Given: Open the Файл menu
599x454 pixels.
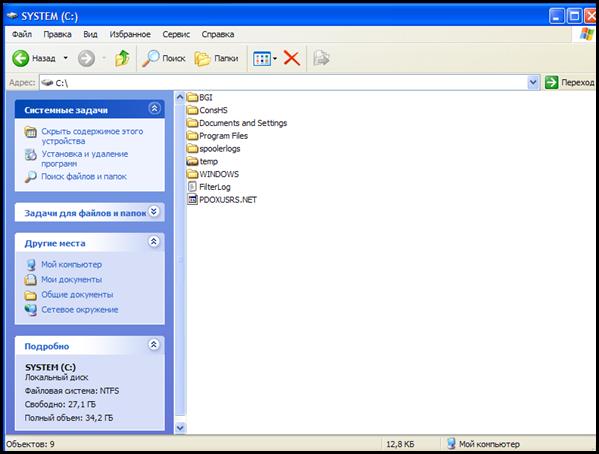Looking at the screenshot, I should 22,34.
